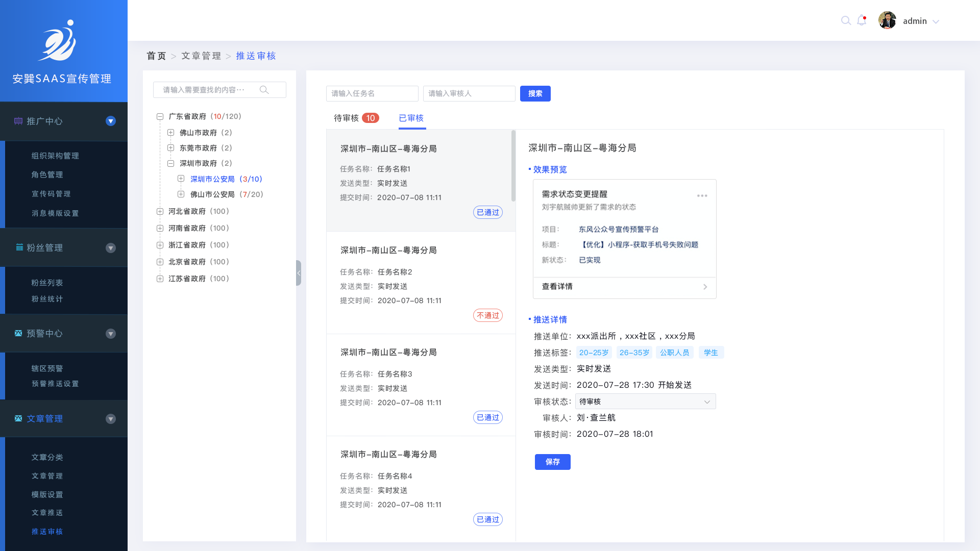Click the tree search magnifier icon
This screenshot has height=551, width=980.
click(264, 90)
